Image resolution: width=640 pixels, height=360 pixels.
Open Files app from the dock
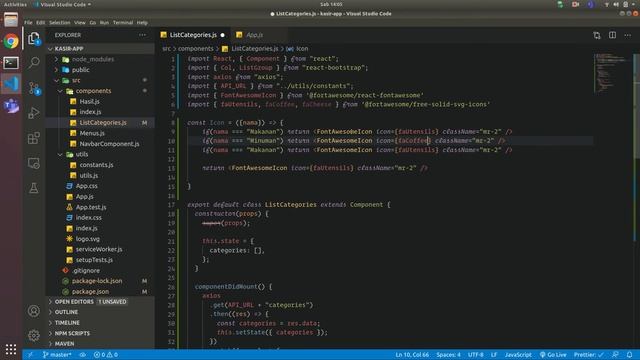pos(11,19)
